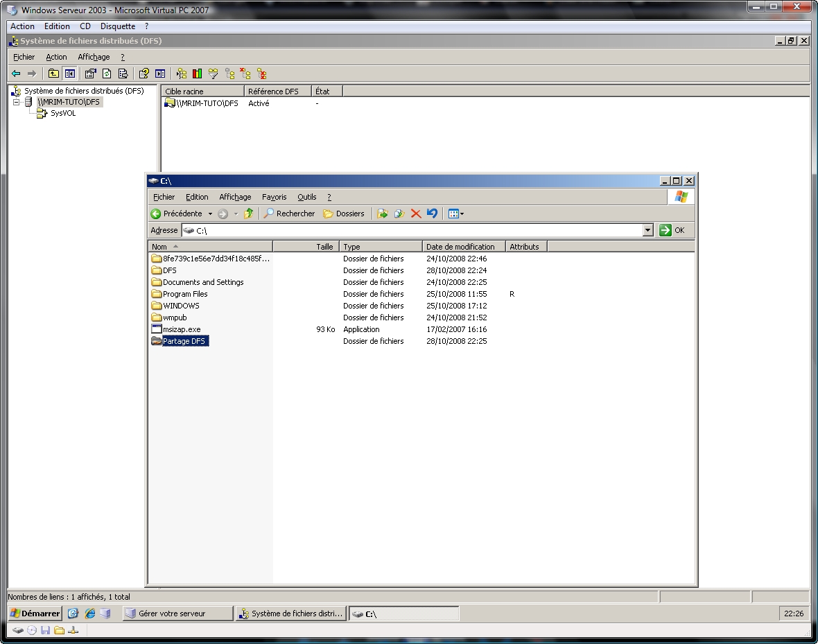The image size is (818, 644).
Task: Open the Virtual PC Disquette menu
Action: coord(118,26)
